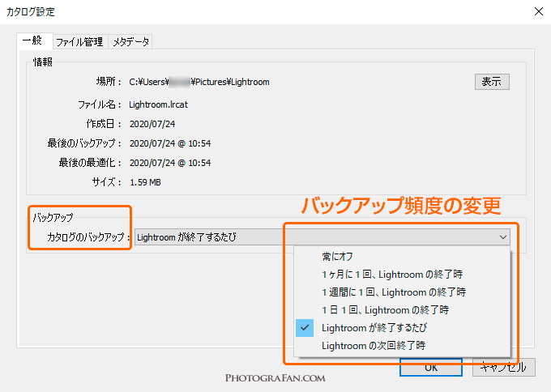Screen dimensions: 551x392
Task: Click the current value in backup combo box
Action: click(x=186, y=237)
